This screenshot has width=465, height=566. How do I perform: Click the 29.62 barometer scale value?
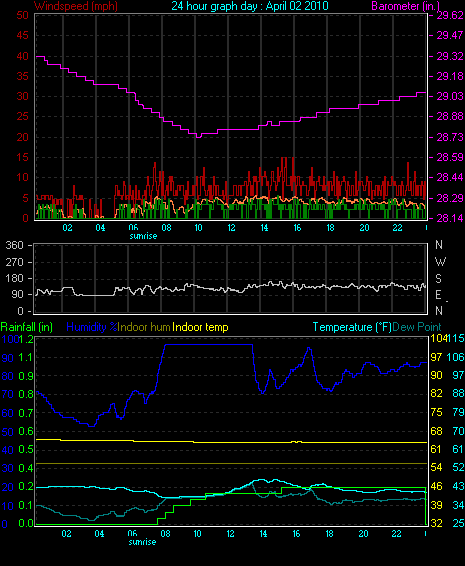(450, 15)
